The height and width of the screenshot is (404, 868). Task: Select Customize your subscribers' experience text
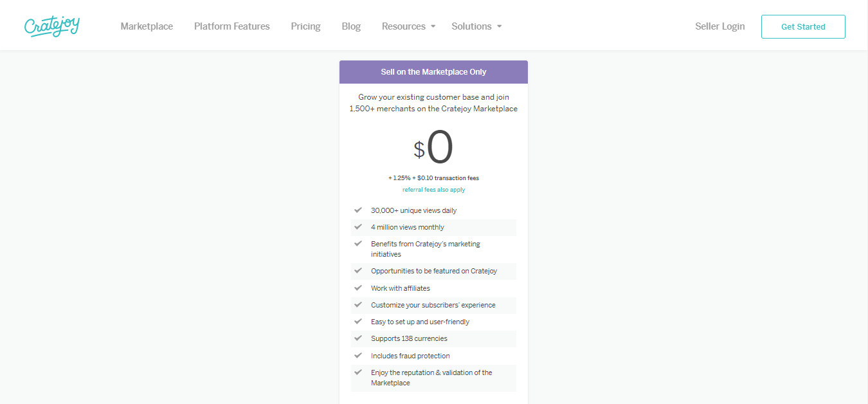[433, 305]
